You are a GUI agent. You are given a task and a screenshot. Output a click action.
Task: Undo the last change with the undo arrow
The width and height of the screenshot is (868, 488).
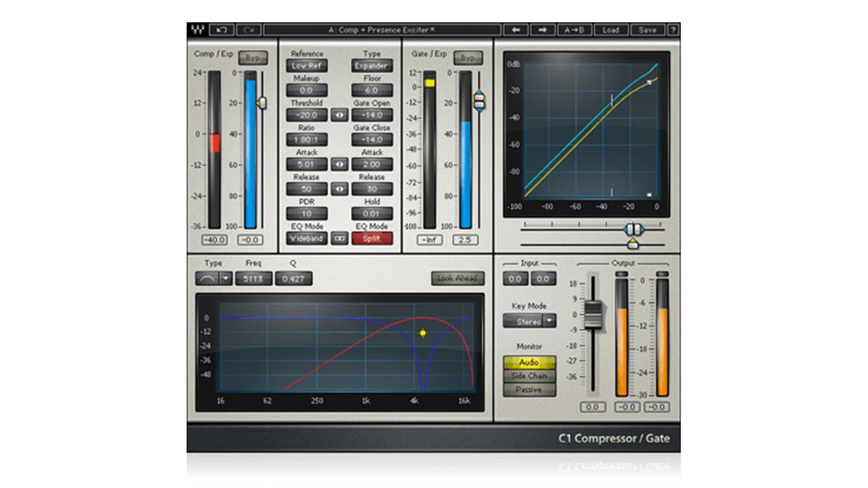pyautogui.click(x=222, y=30)
